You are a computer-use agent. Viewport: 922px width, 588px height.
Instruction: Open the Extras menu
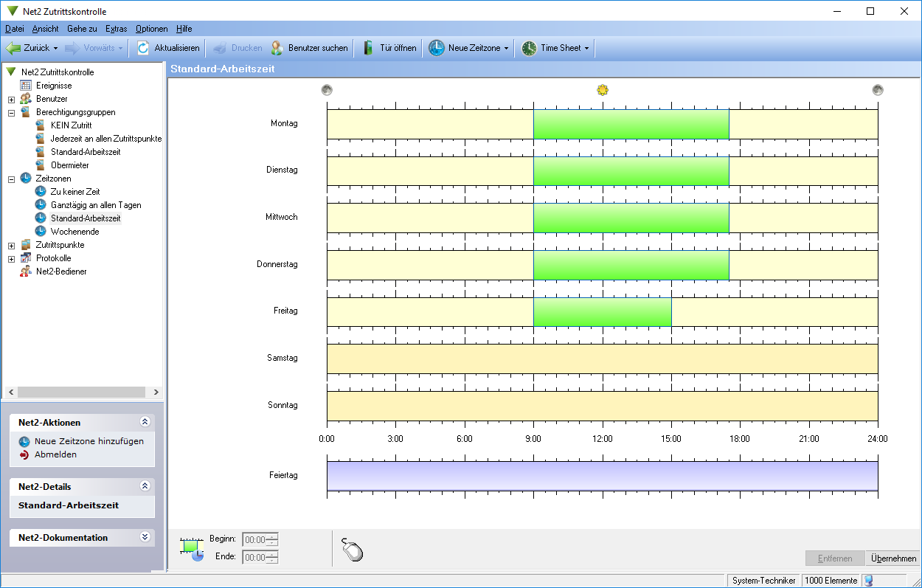click(x=116, y=29)
